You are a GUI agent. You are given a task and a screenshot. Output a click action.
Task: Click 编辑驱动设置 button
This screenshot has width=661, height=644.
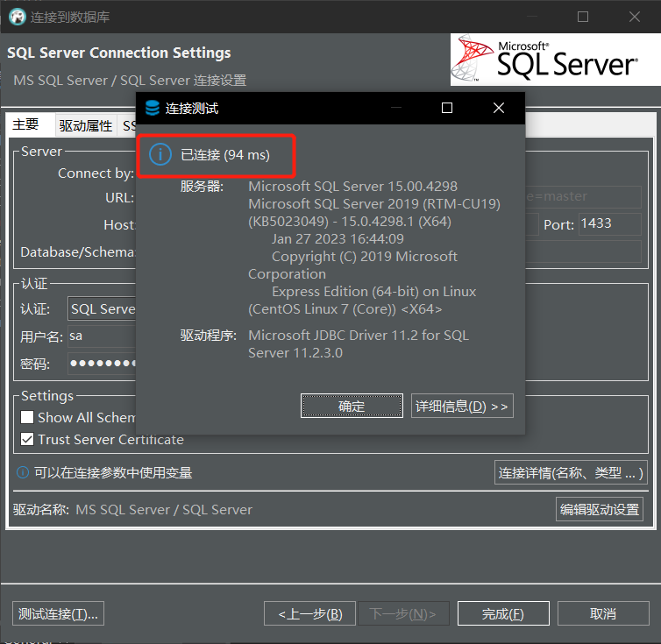pyautogui.click(x=600, y=509)
